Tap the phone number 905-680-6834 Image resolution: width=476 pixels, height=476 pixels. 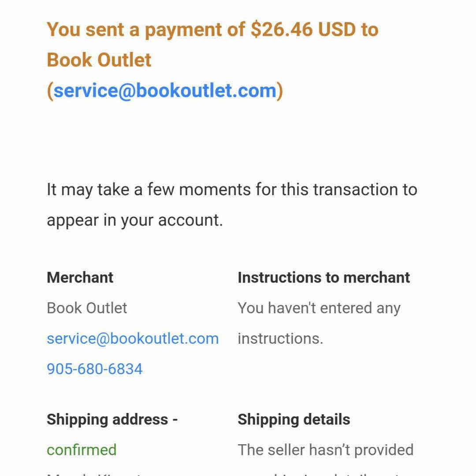[95, 369]
